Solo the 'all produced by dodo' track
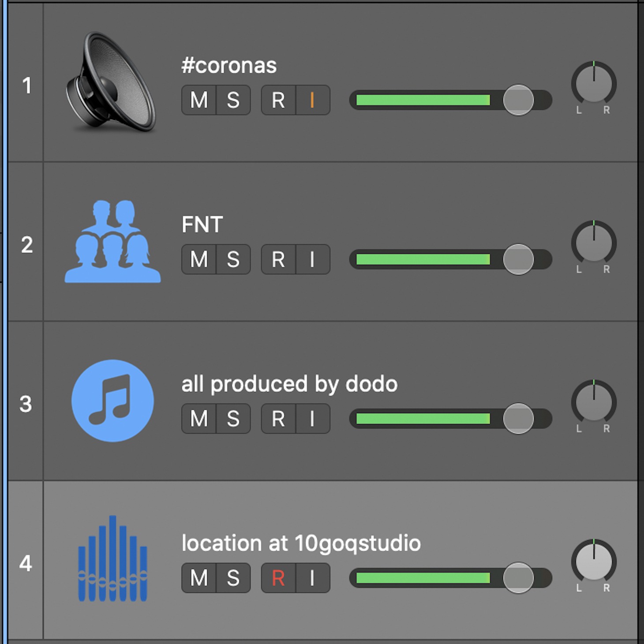This screenshot has height=644, width=644. pyautogui.click(x=233, y=419)
